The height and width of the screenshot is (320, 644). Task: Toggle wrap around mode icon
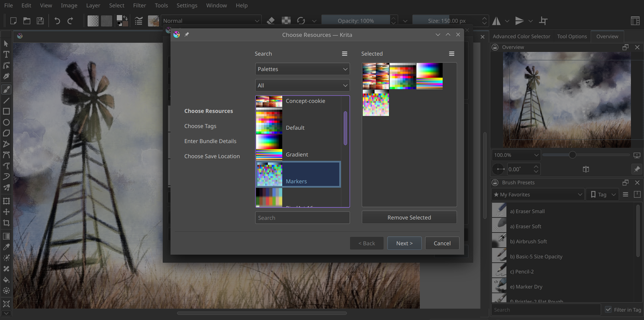[543, 21]
